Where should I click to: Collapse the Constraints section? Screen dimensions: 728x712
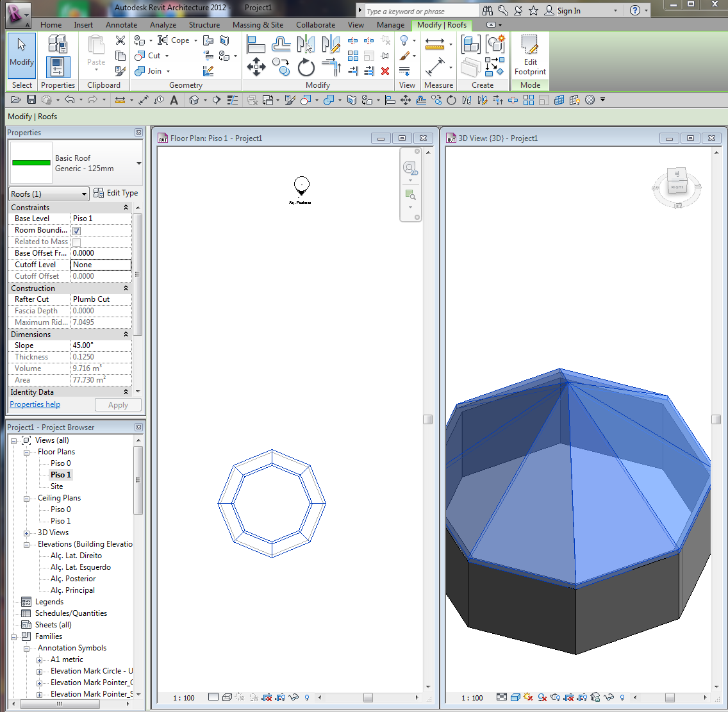[x=126, y=208]
